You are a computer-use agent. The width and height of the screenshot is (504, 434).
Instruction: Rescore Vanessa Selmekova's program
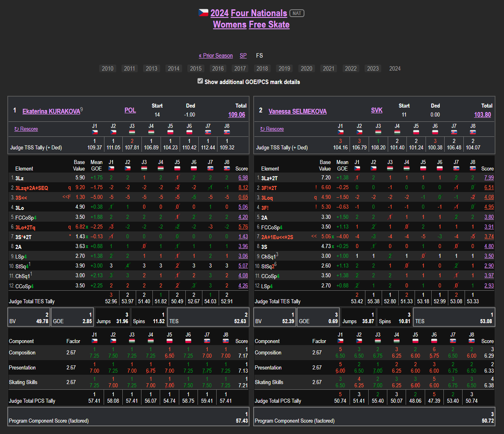pyautogui.click(x=272, y=129)
